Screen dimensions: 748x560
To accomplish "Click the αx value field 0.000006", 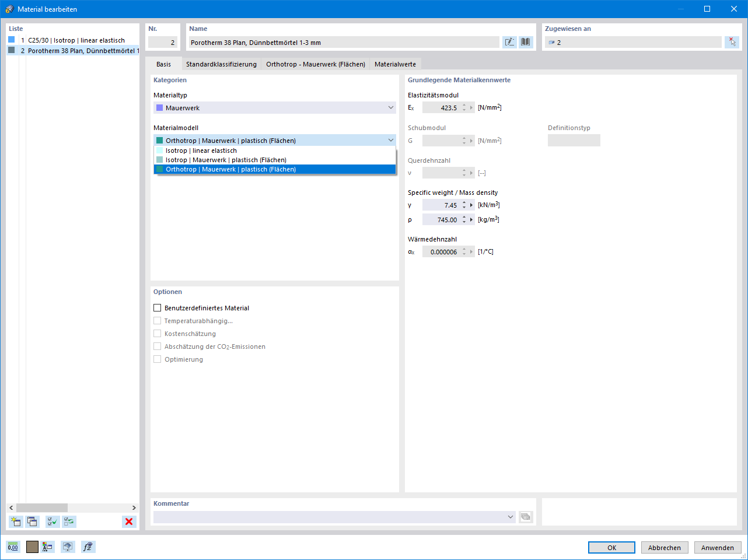I will [x=441, y=252].
